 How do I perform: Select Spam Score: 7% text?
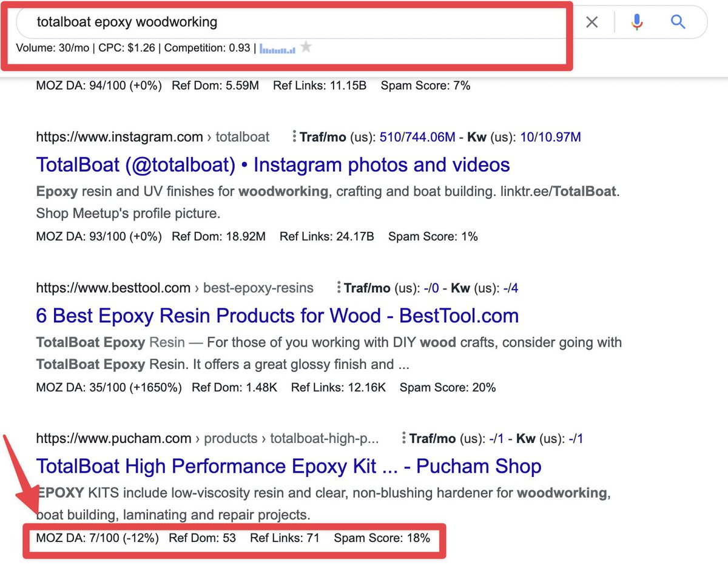point(426,86)
